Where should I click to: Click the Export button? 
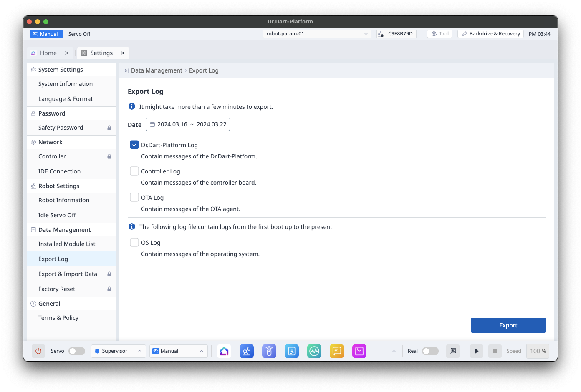click(508, 325)
